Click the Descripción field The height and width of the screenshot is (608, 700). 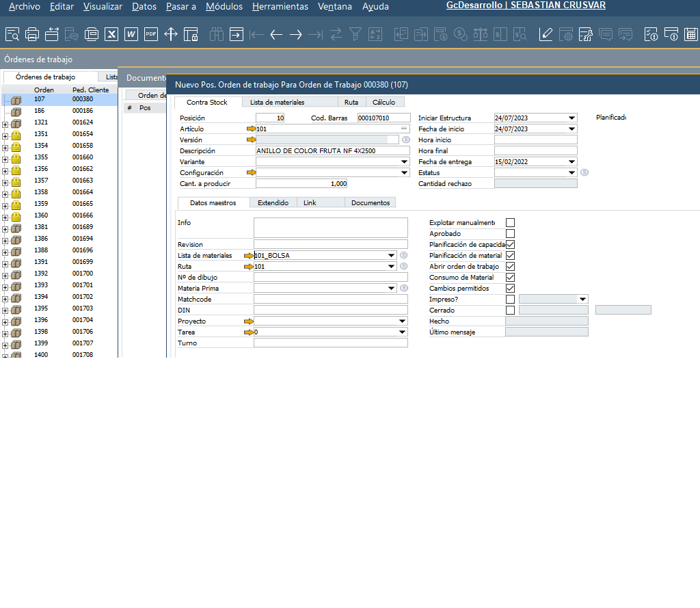click(x=333, y=150)
